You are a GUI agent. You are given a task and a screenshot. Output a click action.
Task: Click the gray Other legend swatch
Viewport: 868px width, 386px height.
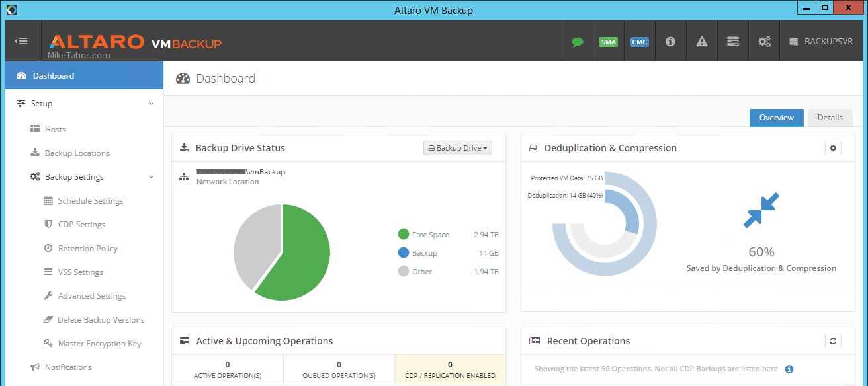point(404,271)
